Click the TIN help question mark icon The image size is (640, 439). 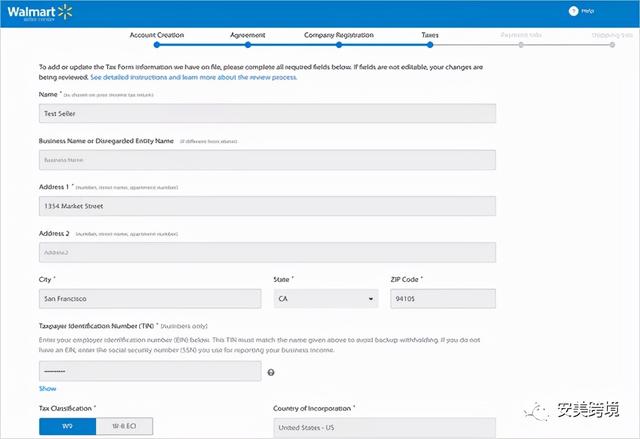(x=271, y=372)
